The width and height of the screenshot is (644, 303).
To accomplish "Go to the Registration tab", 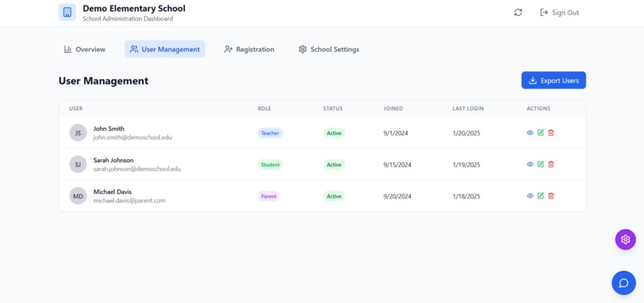I will (249, 50).
